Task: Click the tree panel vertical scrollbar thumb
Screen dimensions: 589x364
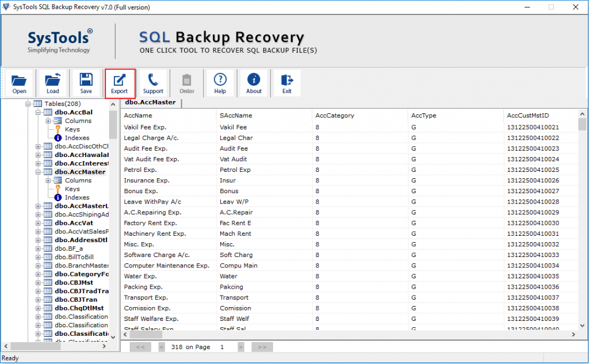Action: point(113,125)
